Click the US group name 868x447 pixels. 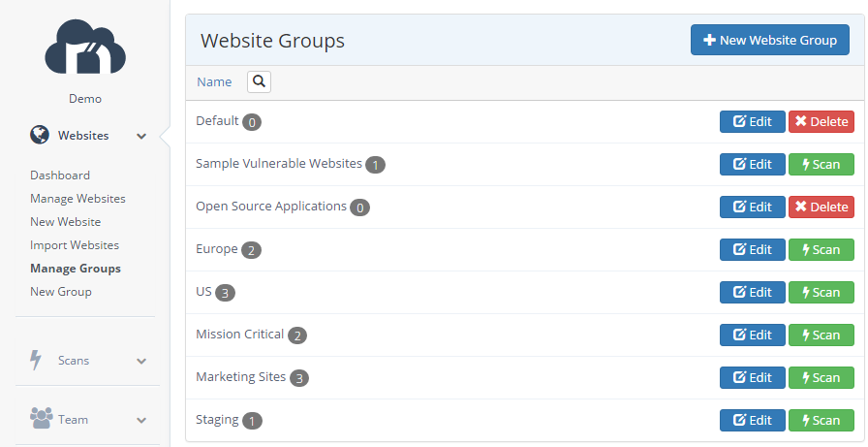pyautogui.click(x=203, y=291)
